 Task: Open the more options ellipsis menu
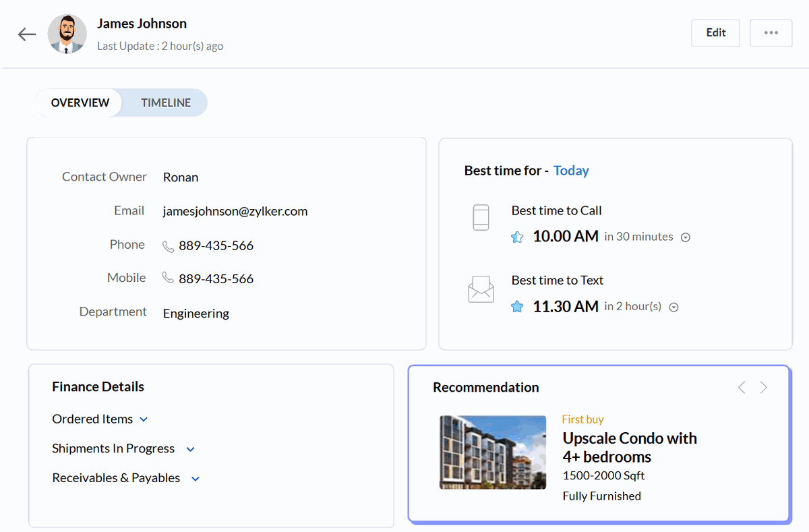[x=771, y=33]
